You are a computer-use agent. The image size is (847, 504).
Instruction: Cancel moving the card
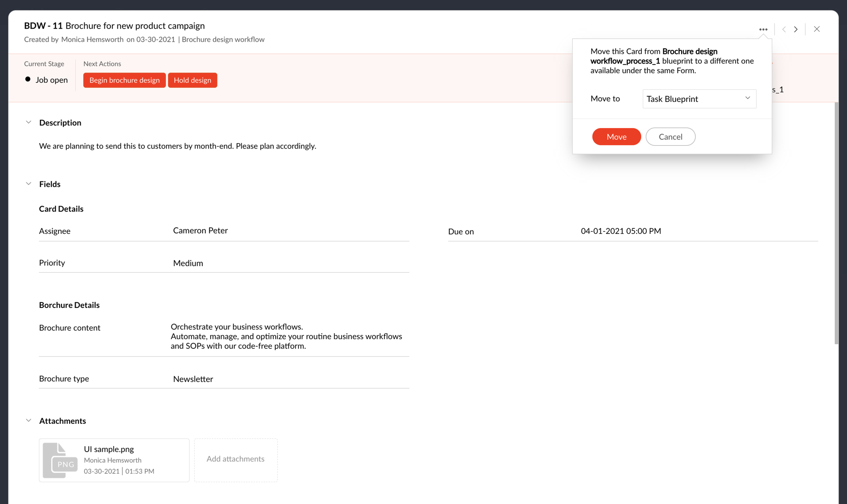(x=670, y=137)
